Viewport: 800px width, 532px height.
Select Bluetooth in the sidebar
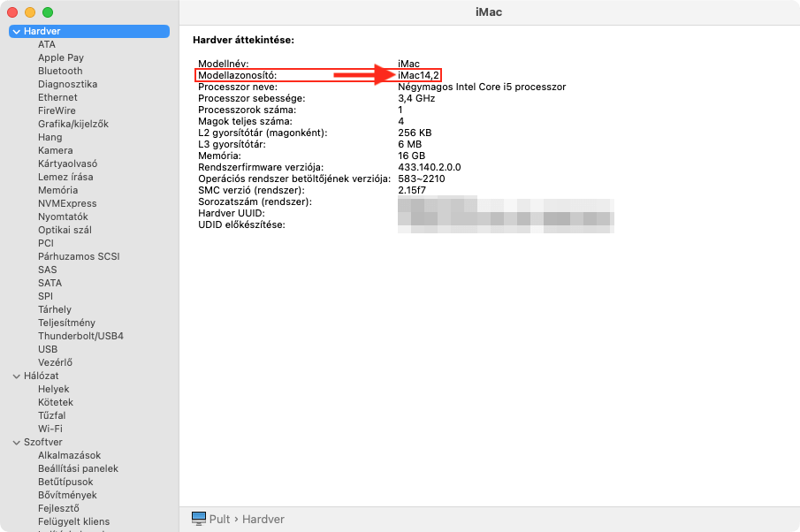pyautogui.click(x=60, y=71)
